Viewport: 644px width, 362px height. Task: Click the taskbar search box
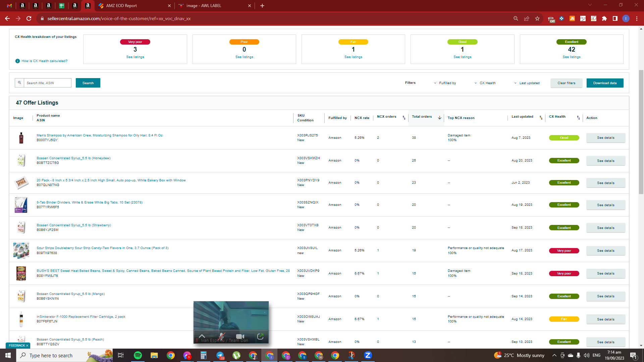point(64,355)
